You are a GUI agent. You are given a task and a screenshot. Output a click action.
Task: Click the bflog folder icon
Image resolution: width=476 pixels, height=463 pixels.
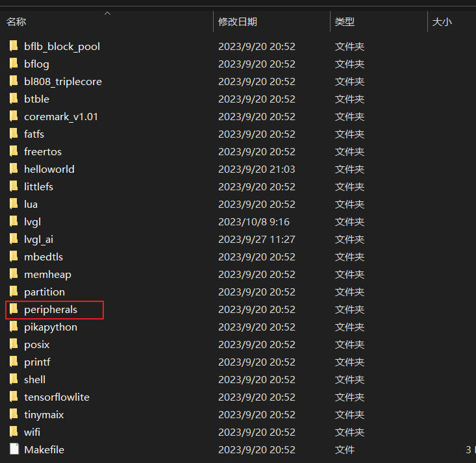point(14,64)
